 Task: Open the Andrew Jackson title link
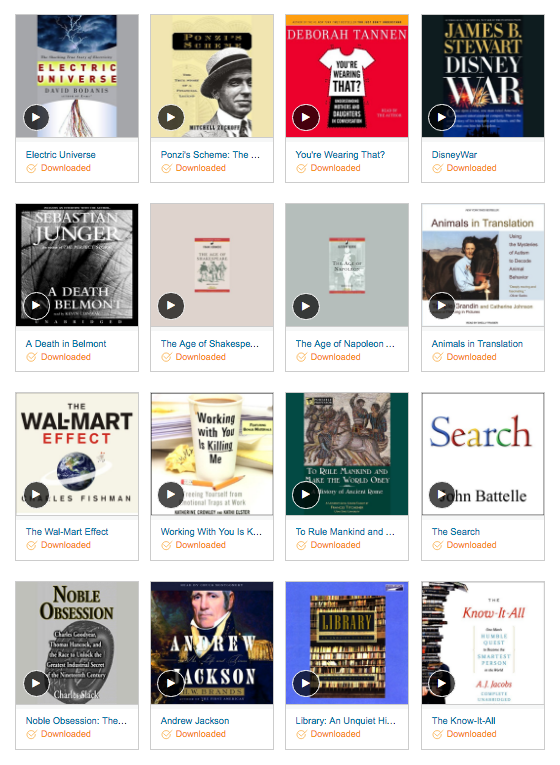[x=195, y=721]
